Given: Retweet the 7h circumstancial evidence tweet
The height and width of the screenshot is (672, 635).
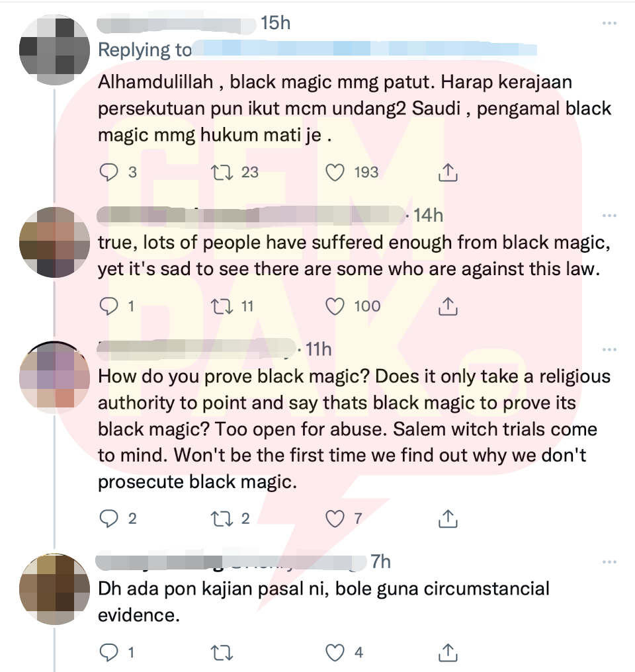Looking at the screenshot, I should click(222, 653).
